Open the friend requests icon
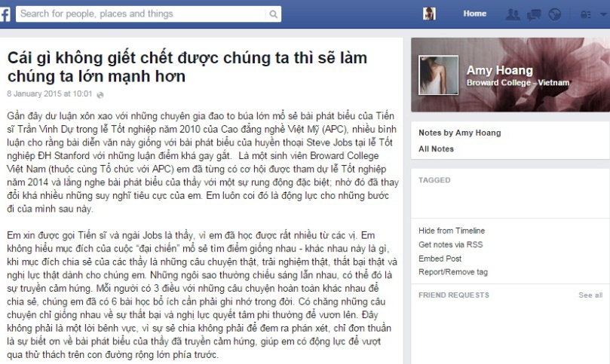 click(512, 15)
